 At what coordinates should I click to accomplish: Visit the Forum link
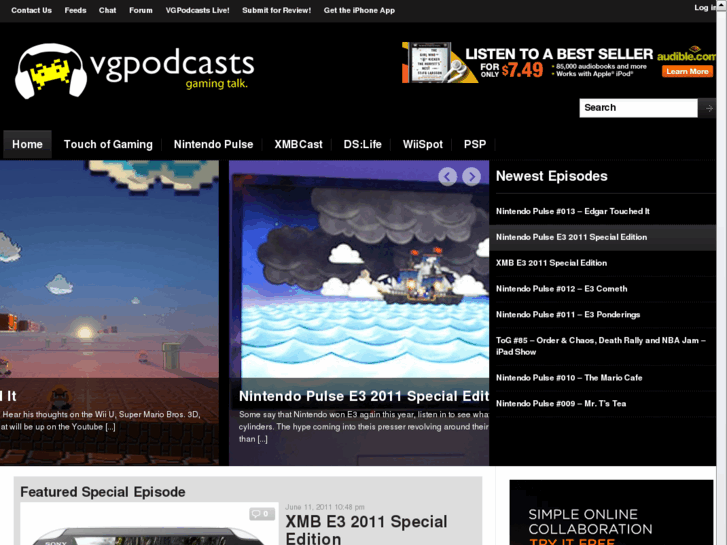(x=141, y=10)
